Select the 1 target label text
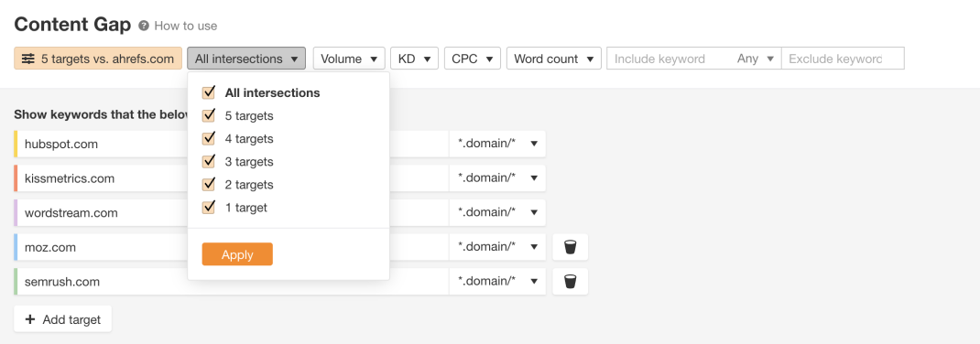Image resolution: width=980 pixels, height=344 pixels. pyautogui.click(x=246, y=208)
